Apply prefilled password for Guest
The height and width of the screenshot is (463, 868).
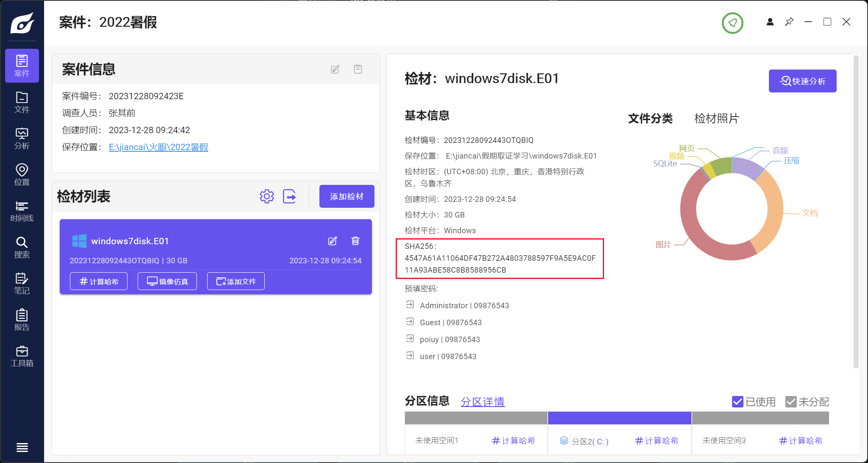410,322
